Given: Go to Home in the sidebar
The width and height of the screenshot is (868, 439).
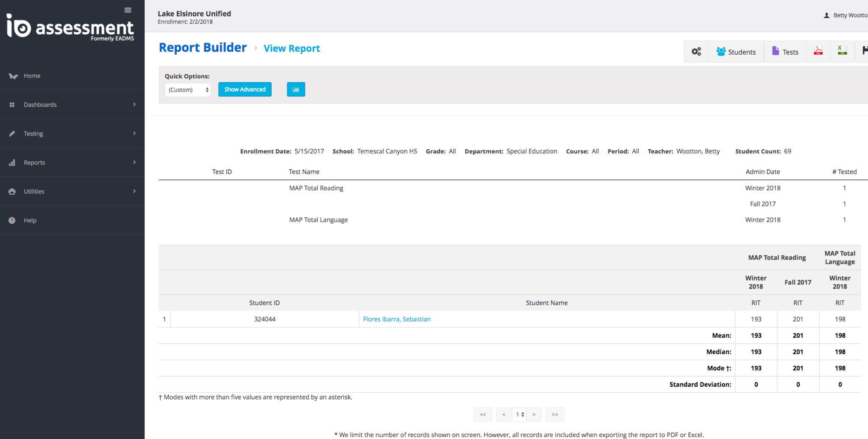Looking at the screenshot, I should coord(32,76).
